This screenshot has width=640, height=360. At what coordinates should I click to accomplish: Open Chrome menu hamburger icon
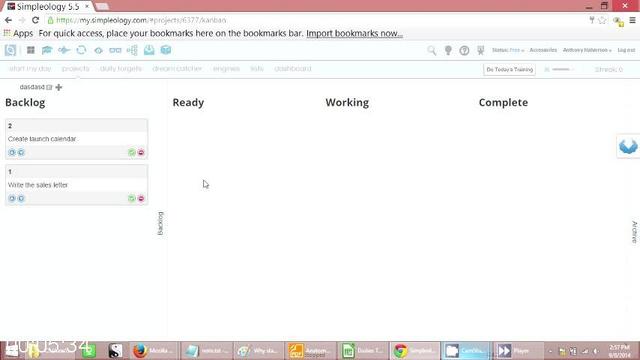tap(632, 20)
